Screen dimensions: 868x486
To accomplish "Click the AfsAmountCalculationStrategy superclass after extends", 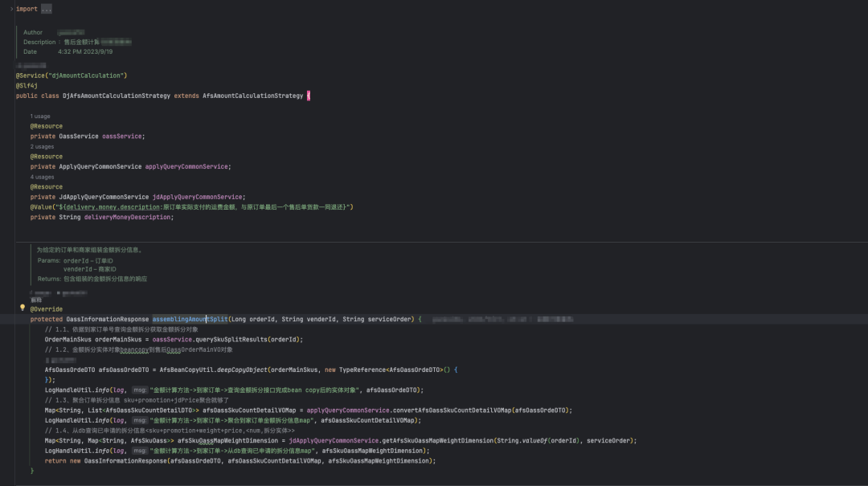I will (x=253, y=96).
